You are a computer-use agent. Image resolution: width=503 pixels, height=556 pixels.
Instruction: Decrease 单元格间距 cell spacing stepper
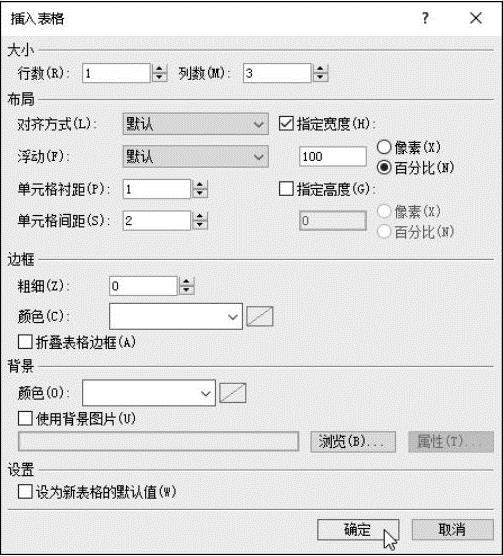pyautogui.click(x=200, y=225)
